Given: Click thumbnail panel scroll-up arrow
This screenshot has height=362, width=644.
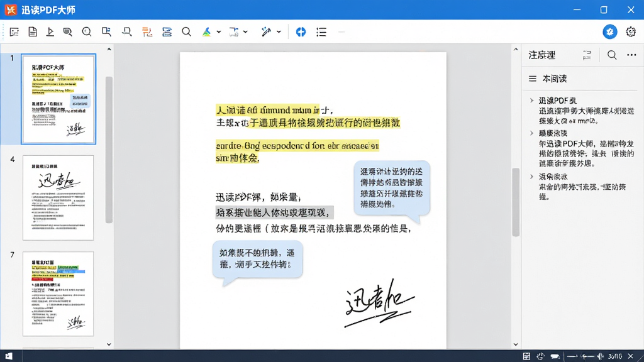Looking at the screenshot, I should pyautogui.click(x=109, y=49).
